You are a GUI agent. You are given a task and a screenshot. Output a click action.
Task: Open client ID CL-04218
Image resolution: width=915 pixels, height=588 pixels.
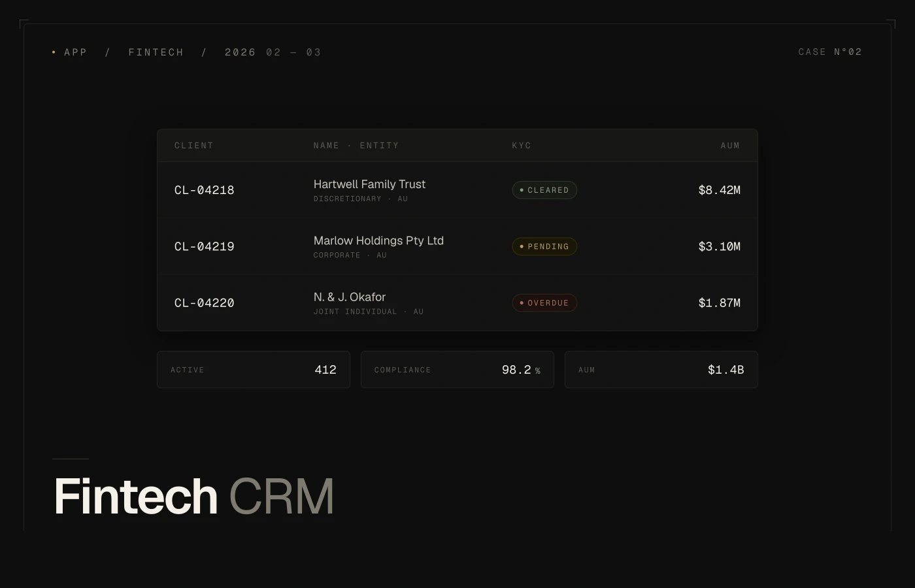click(205, 190)
